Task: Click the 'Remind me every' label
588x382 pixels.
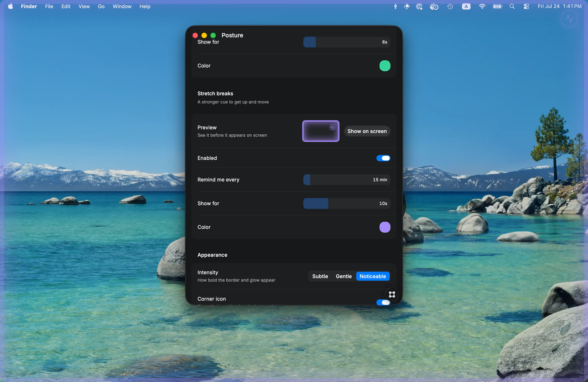Action: 218,180
